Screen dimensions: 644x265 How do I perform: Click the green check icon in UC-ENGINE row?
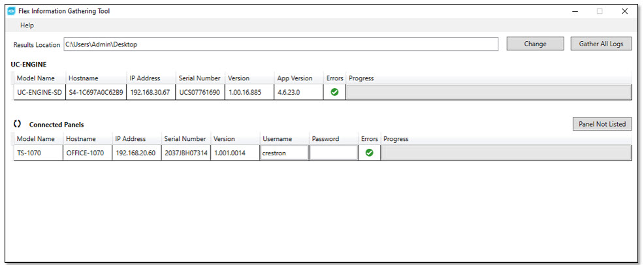tap(334, 92)
